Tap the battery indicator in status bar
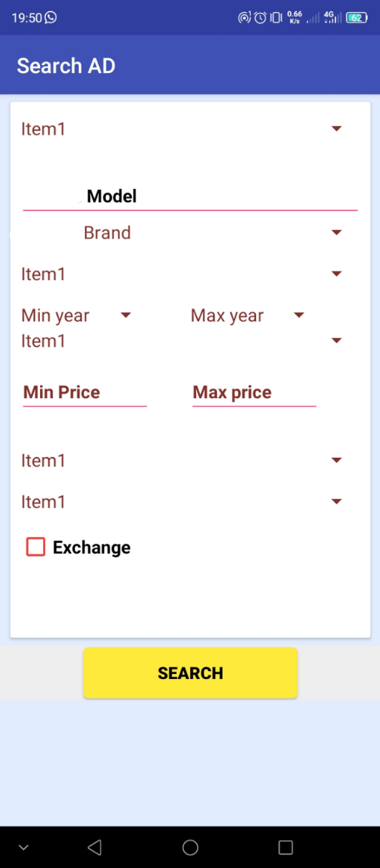This screenshot has width=380, height=868. 356,18
